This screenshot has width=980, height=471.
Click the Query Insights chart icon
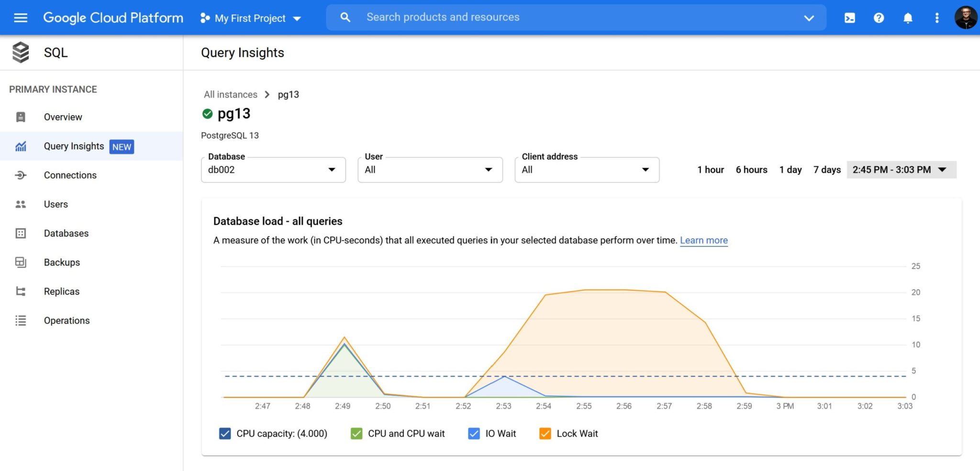pos(21,146)
